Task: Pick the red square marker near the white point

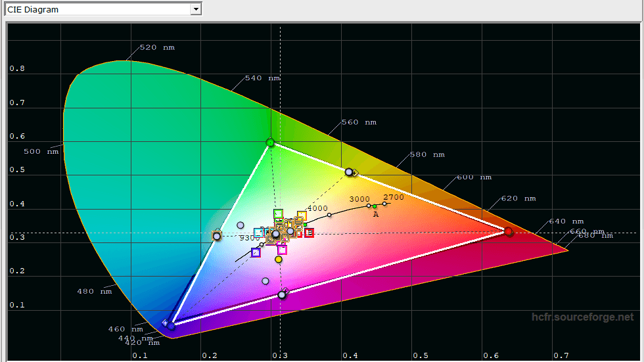Action: (x=309, y=233)
